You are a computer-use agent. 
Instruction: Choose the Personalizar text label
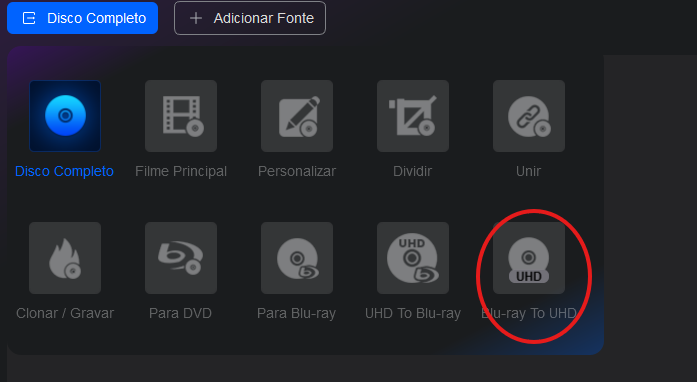(x=297, y=171)
